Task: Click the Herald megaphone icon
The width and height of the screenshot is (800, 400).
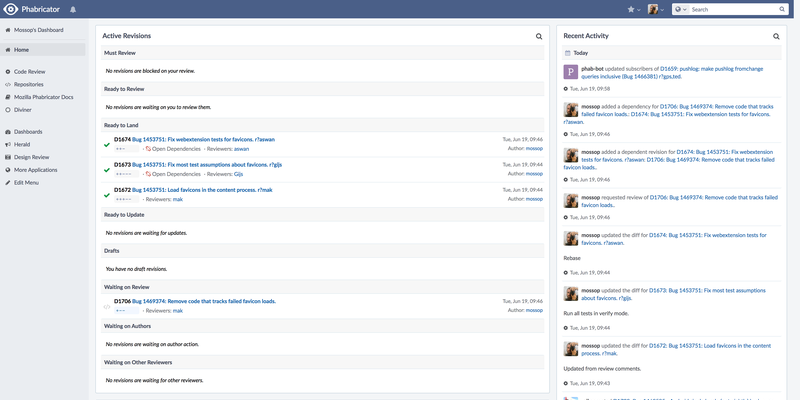Action: pos(8,144)
